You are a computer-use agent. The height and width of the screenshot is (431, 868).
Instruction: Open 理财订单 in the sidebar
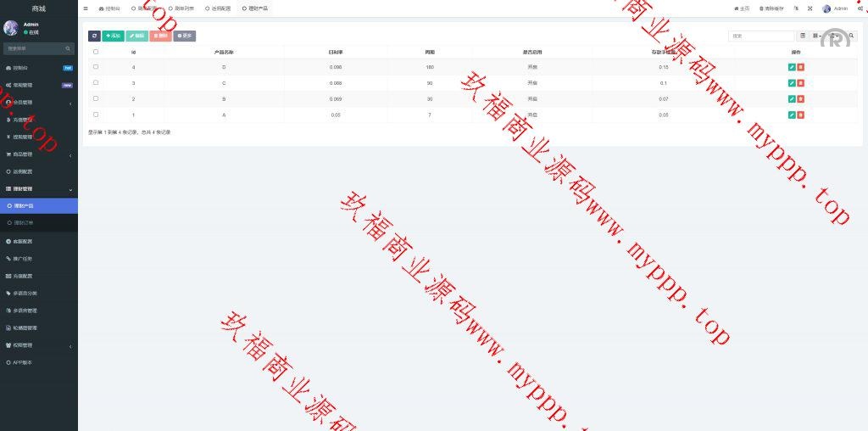pos(24,223)
